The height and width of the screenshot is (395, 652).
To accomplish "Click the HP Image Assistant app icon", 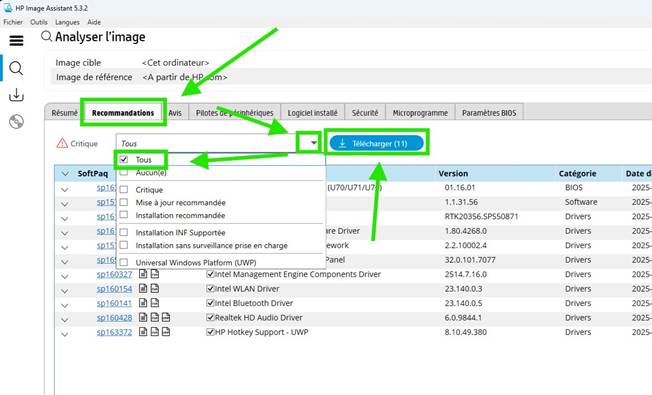I will pos(7,8).
